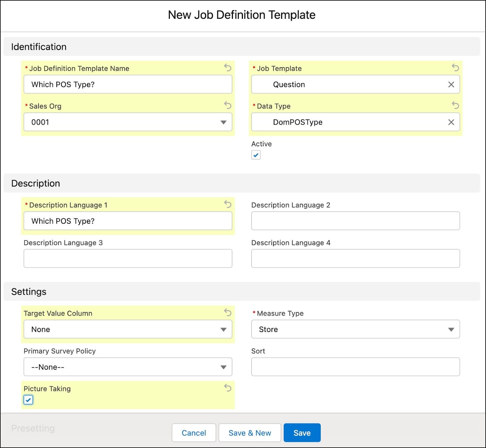Click the Settings section header
Image resolution: width=486 pixels, height=448 pixels.
point(242,292)
